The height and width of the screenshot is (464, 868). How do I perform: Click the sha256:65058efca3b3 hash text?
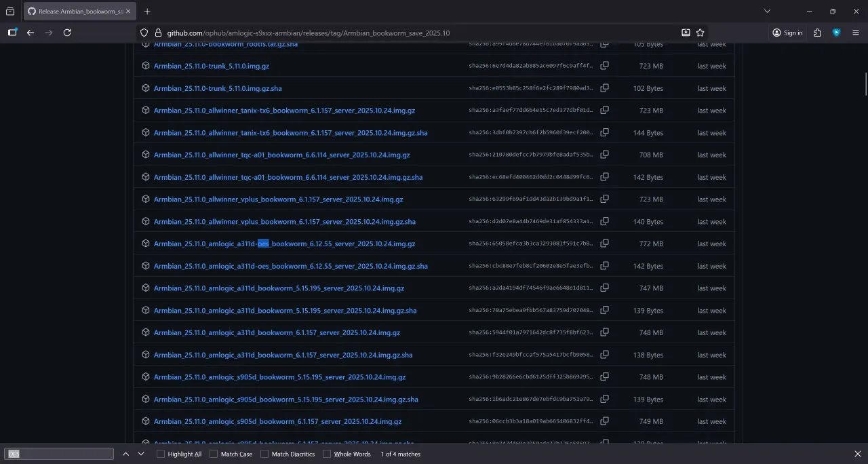pos(530,244)
